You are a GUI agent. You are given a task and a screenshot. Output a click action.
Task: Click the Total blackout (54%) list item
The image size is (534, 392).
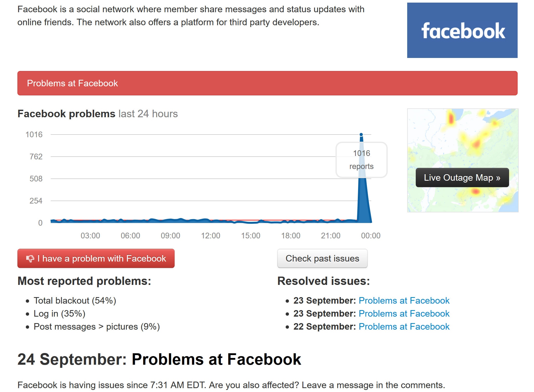tap(75, 300)
